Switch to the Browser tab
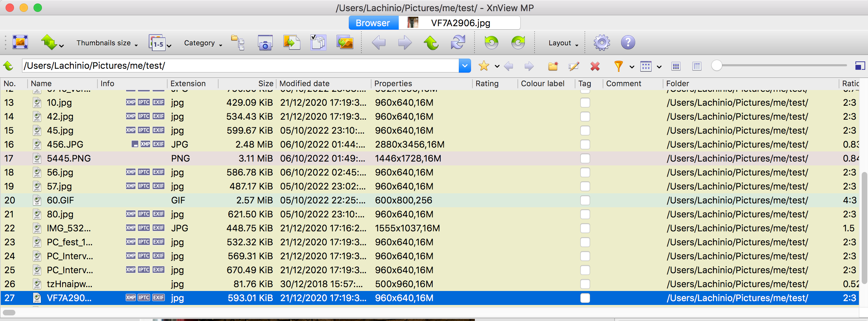868x321 pixels. pyautogui.click(x=373, y=23)
